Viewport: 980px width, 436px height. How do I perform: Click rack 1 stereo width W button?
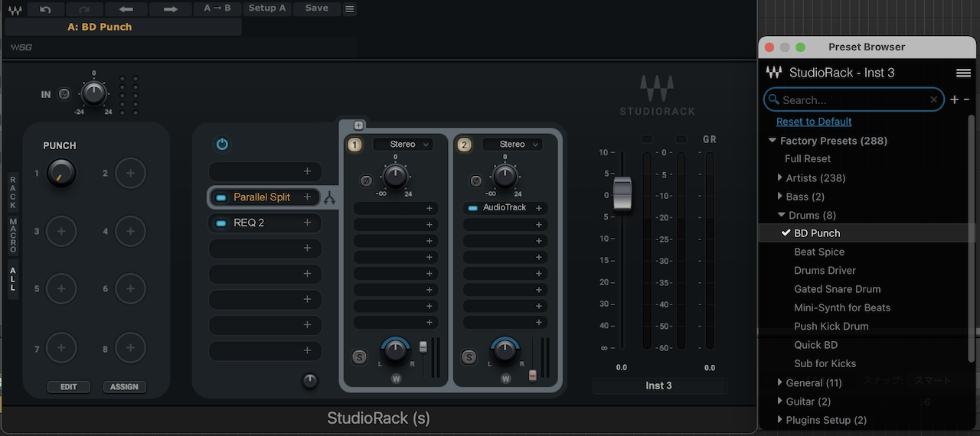coord(396,379)
